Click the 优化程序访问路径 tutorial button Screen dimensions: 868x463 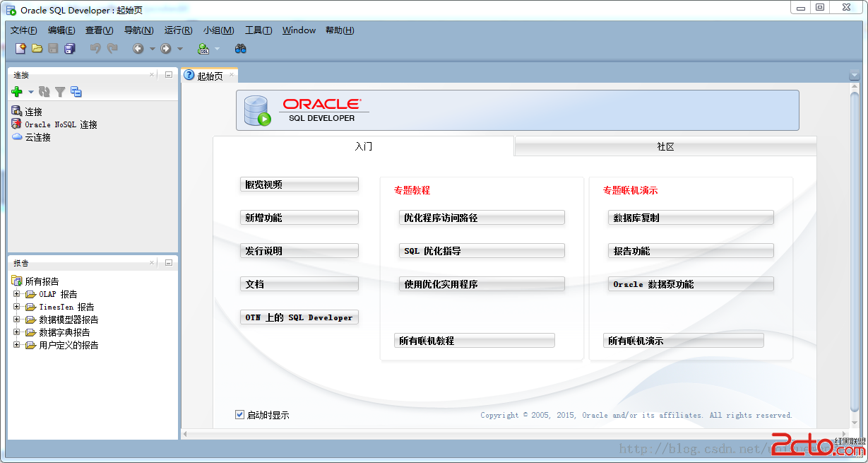tap(482, 218)
